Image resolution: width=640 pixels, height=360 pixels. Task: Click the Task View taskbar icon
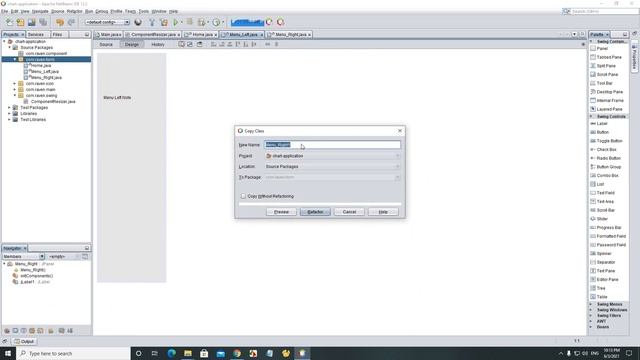[155, 353]
